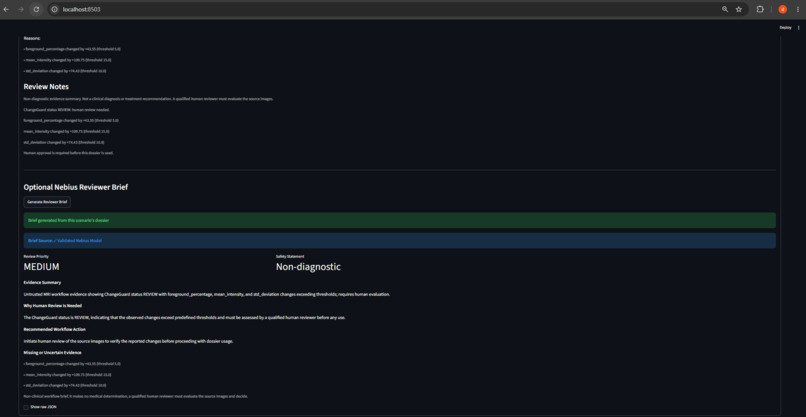Reload the page with the refresh icon
Image resolution: width=806 pixels, height=417 pixels.
click(36, 9)
